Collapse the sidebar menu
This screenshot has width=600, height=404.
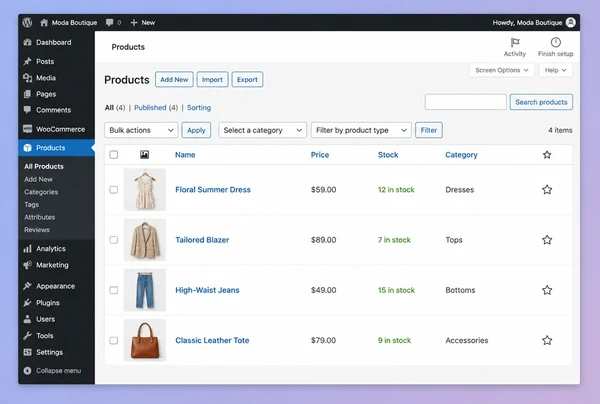click(52, 370)
